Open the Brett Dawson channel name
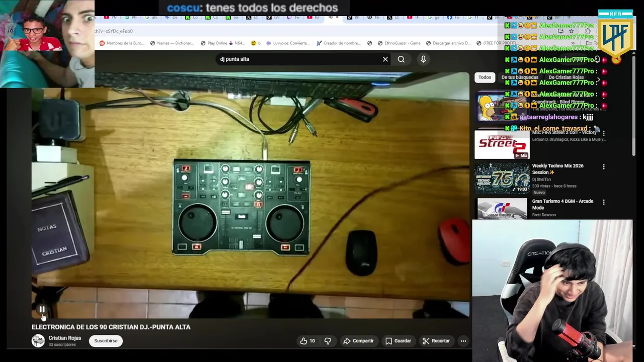 point(544,215)
